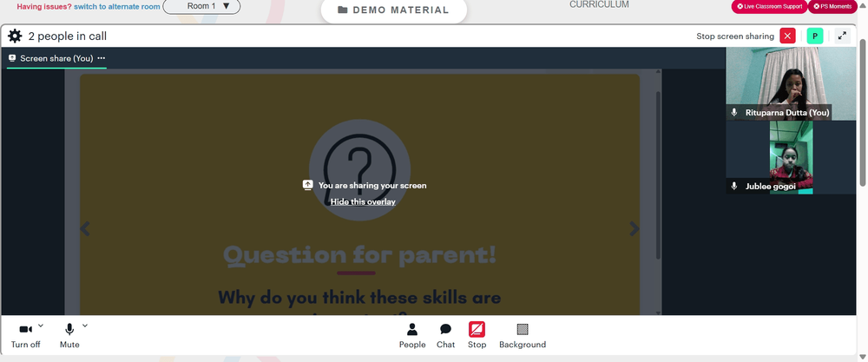868x362 pixels.
Task: Open Screen share tab options ellipsis
Action: point(102,58)
